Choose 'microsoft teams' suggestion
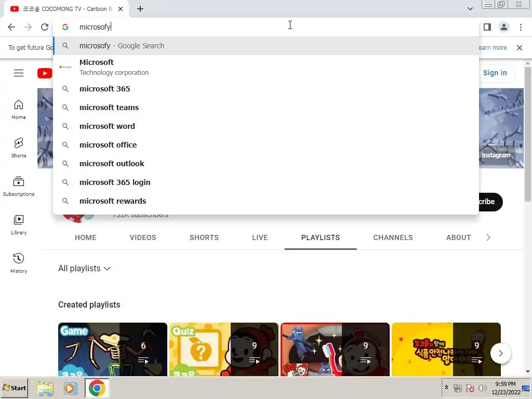This screenshot has height=399, width=532. [x=266, y=108]
